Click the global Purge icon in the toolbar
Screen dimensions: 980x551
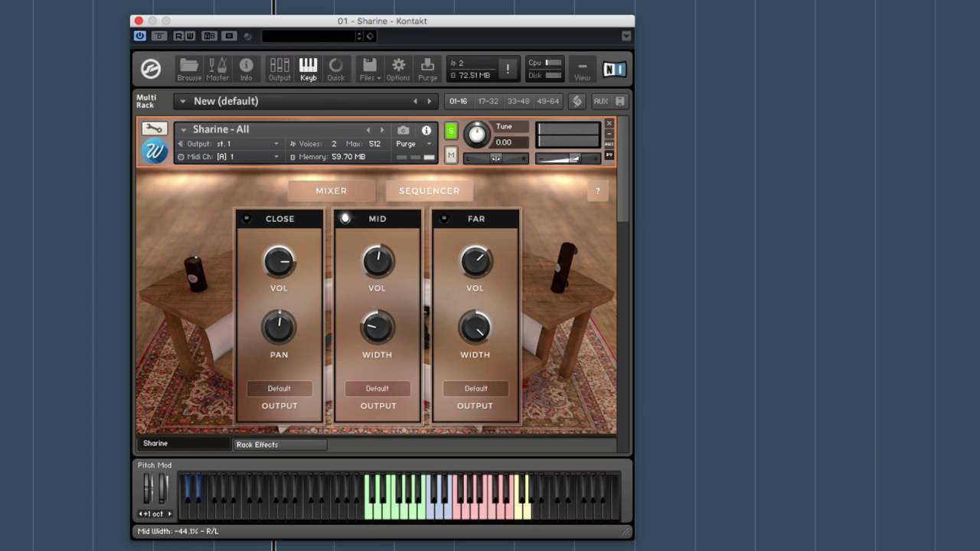[x=428, y=69]
